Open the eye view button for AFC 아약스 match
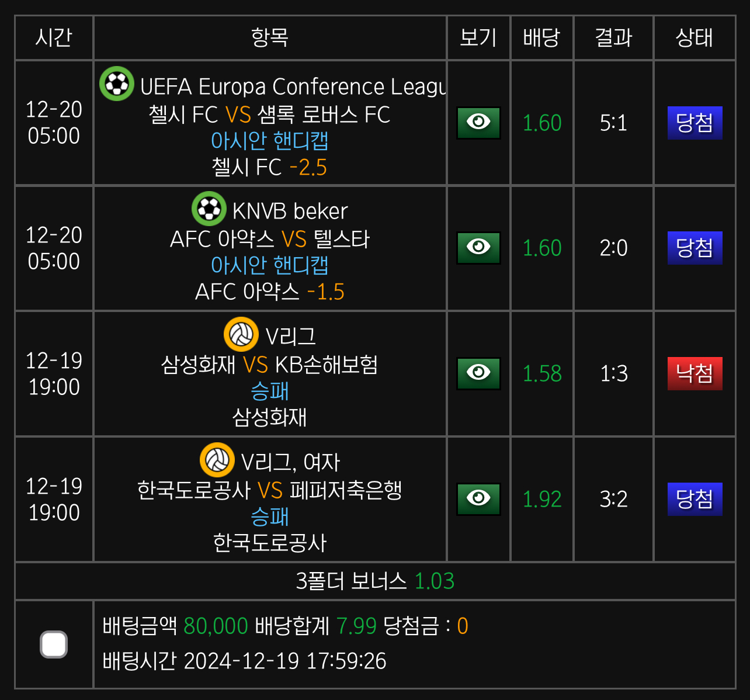 point(478,248)
